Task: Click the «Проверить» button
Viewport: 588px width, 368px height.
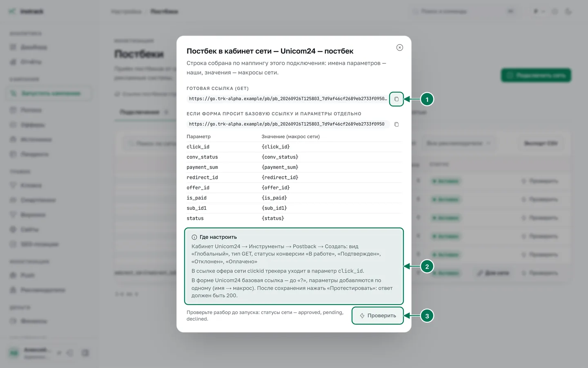Action: tap(378, 316)
